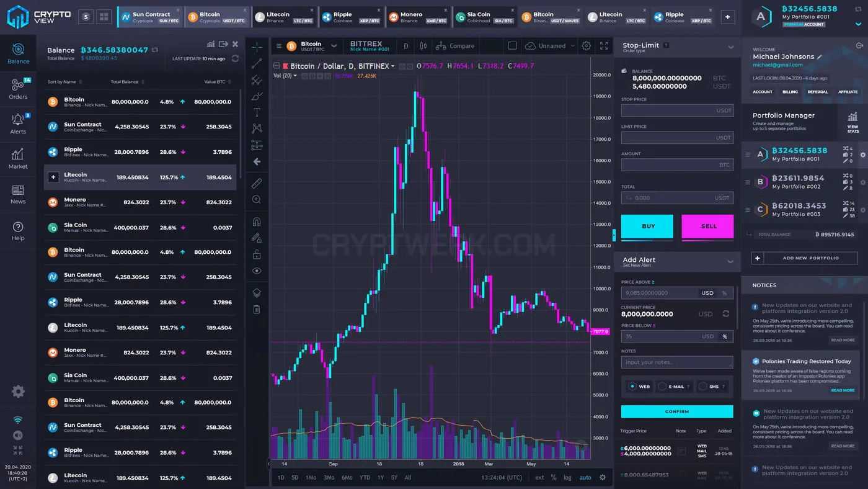Open sidebar settings gear

tap(18, 392)
